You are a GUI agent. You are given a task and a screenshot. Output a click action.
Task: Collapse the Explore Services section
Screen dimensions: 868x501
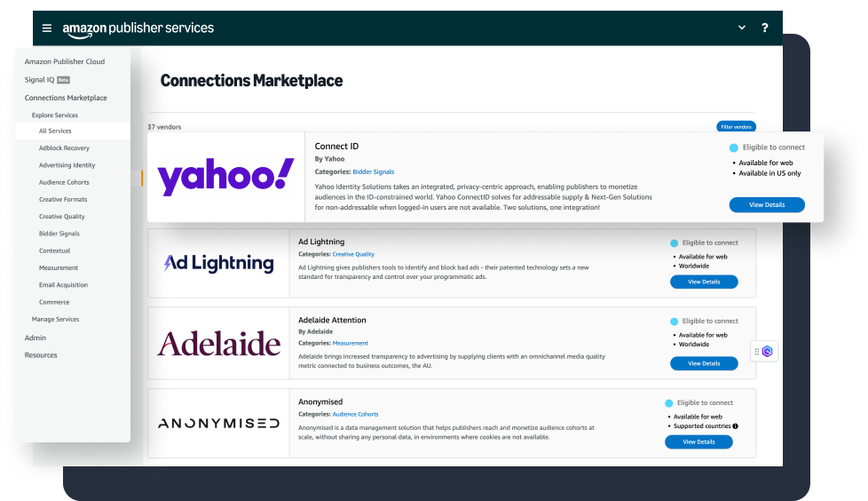click(55, 115)
